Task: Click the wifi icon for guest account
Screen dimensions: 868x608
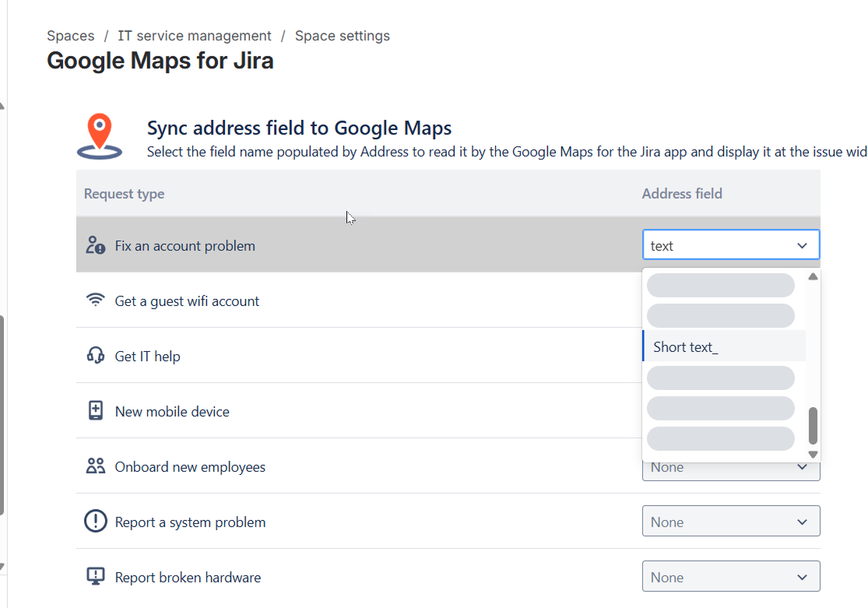Action: [x=95, y=300]
